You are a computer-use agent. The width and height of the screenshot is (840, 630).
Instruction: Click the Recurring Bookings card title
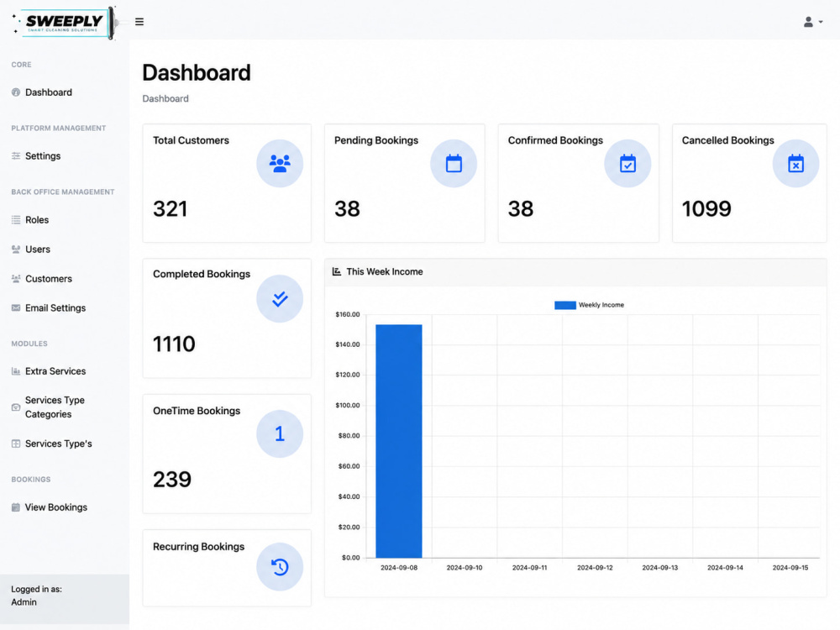click(198, 547)
